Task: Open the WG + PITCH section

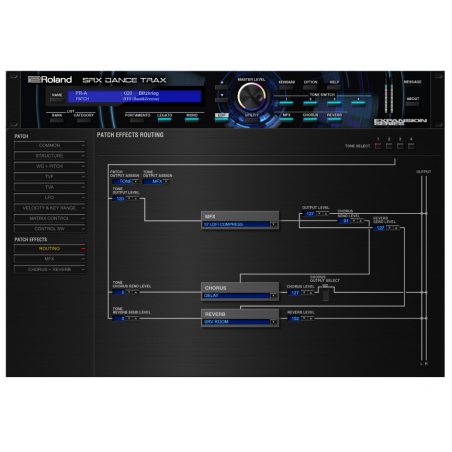Action: coord(50,166)
